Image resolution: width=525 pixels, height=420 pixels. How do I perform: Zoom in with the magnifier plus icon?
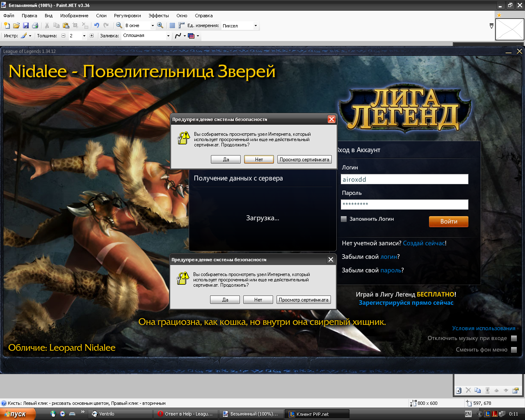pyautogui.click(x=160, y=25)
